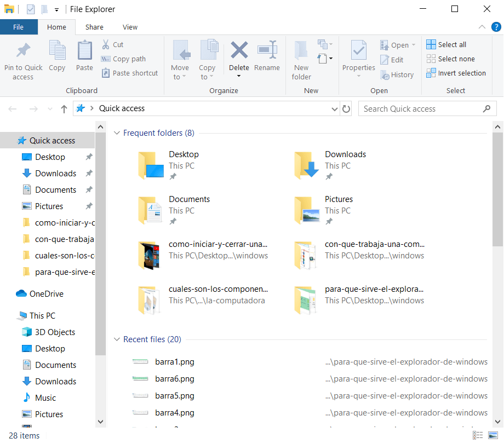Collapse the Recent files section
The image size is (504, 444).
pyautogui.click(x=117, y=339)
